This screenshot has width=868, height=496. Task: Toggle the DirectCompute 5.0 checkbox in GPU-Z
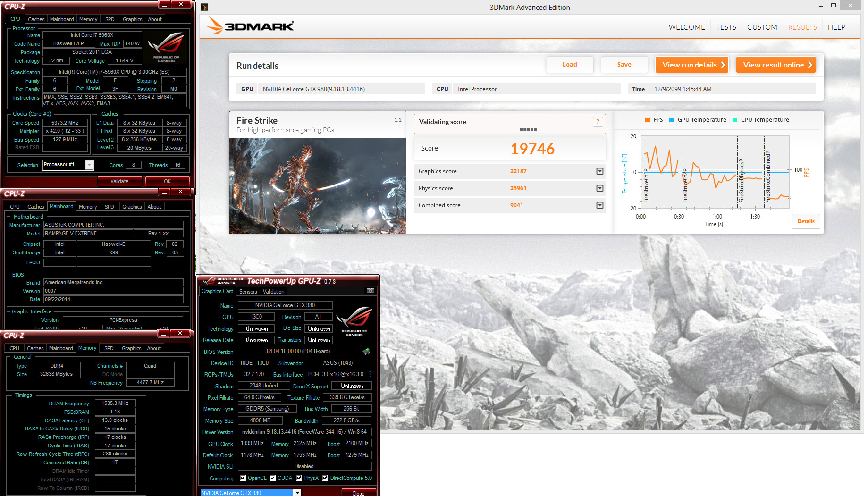[325, 478]
